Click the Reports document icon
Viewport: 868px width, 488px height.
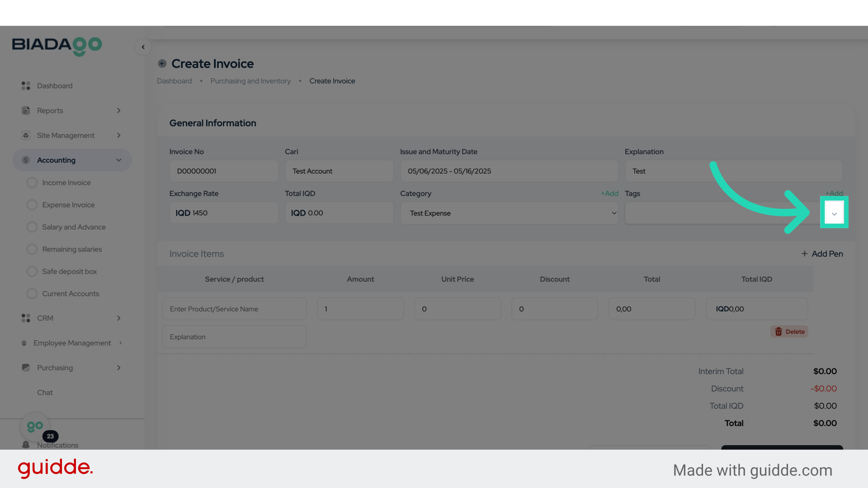coord(26,111)
